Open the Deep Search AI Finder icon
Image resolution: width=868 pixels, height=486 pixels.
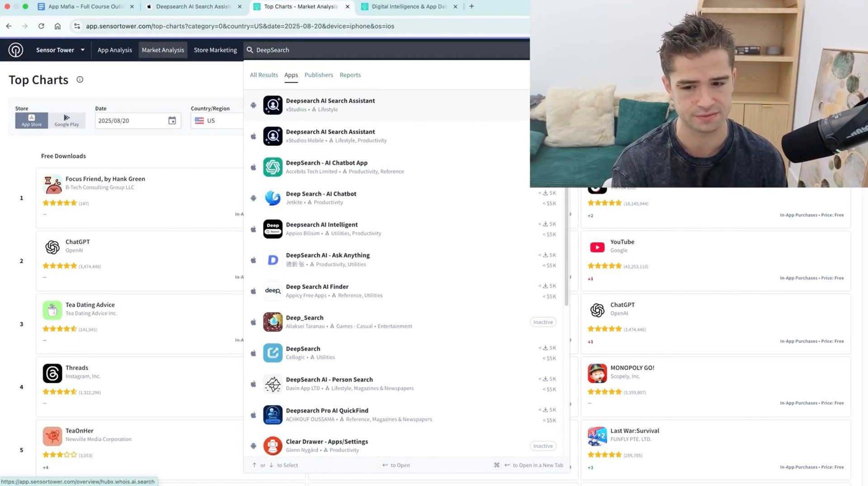[x=273, y=291]
